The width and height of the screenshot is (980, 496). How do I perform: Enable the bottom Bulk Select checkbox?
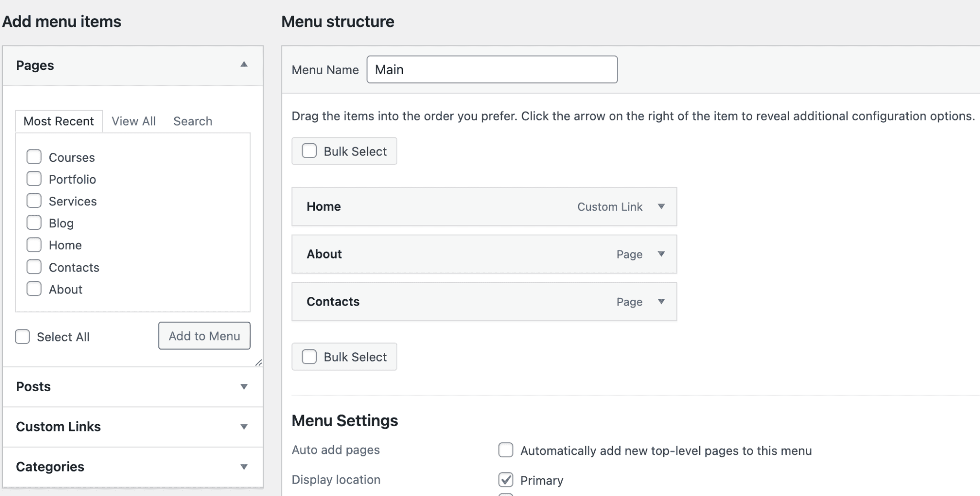[309, 356]
